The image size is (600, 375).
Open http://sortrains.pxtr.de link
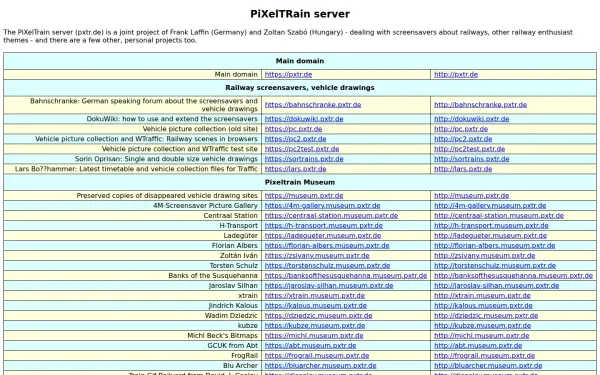471,159
